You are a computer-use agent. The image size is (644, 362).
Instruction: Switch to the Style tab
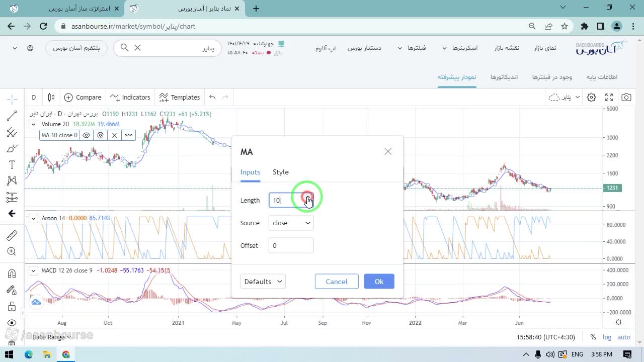point(281,172)
